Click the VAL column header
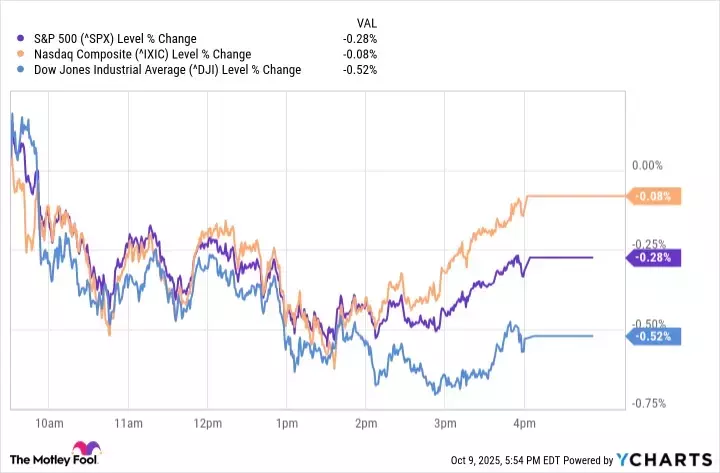 tap(367, 22)
